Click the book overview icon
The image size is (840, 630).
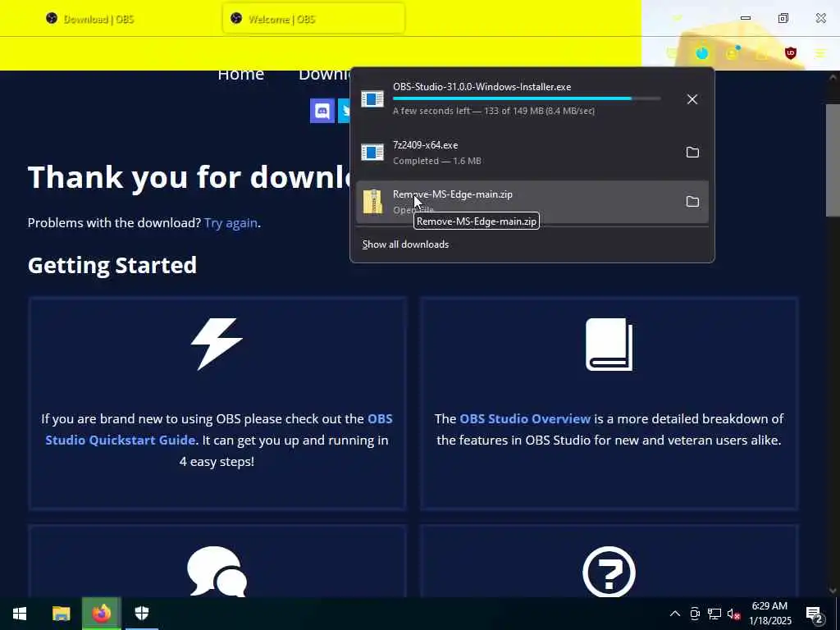[x=609, y=344]
